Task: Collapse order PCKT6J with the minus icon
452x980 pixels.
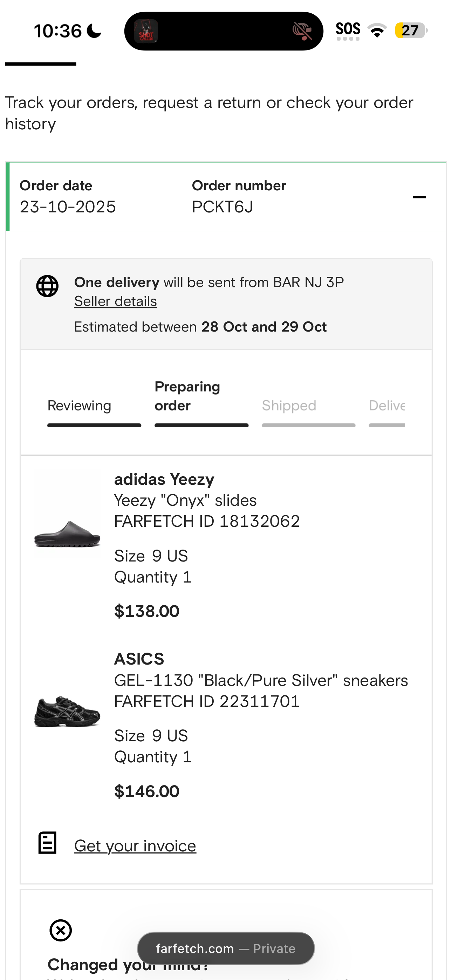Action: tap(419, 197)
